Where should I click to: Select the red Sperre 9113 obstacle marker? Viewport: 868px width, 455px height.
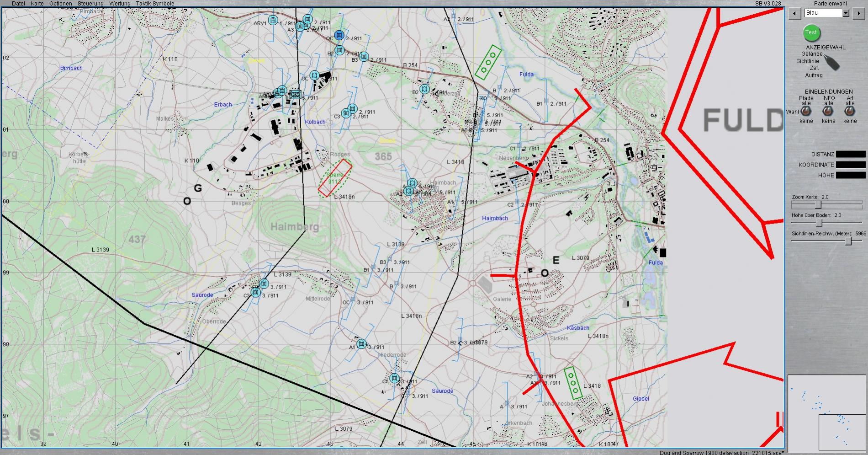point(335,178)
